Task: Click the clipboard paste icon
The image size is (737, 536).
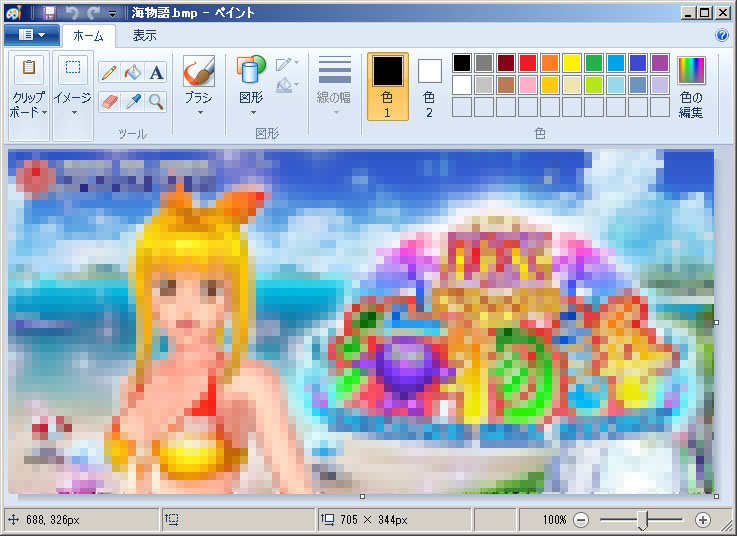Action: click(29, 68)
